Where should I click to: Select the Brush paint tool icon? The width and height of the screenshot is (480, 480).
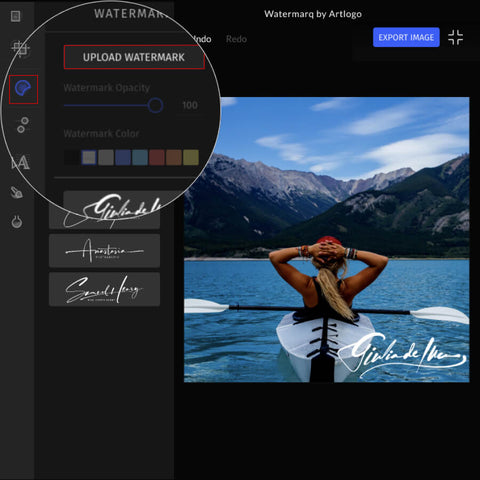16,193
